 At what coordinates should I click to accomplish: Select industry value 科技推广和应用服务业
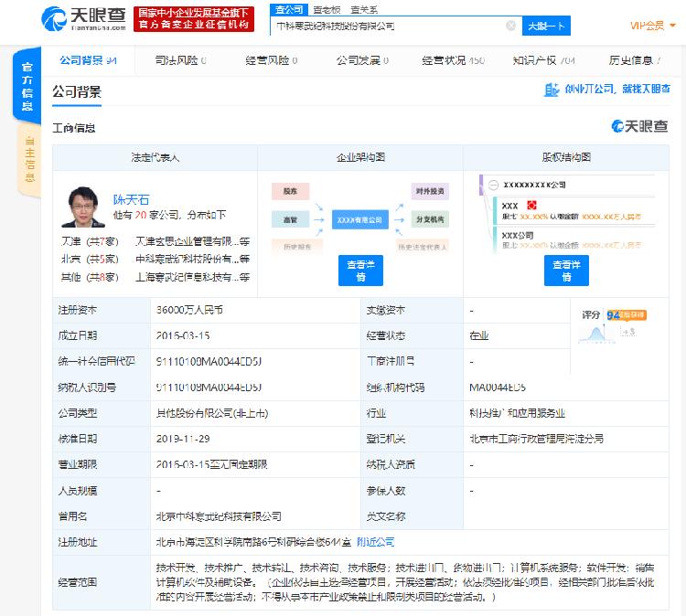point(517,413)
